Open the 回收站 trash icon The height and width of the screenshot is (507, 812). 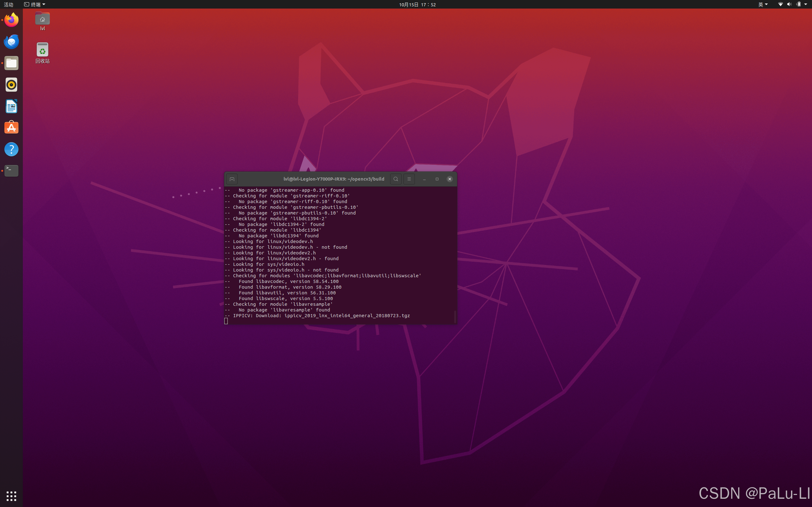[x=43, y=50]
